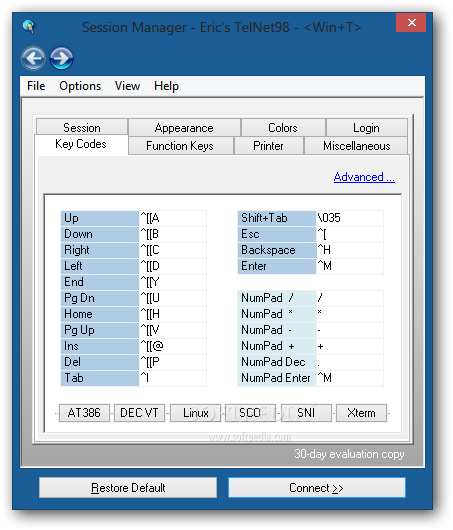Edit the Enter key code field
This screenshot has height=530, width=453.
click(x=350, y=266)
